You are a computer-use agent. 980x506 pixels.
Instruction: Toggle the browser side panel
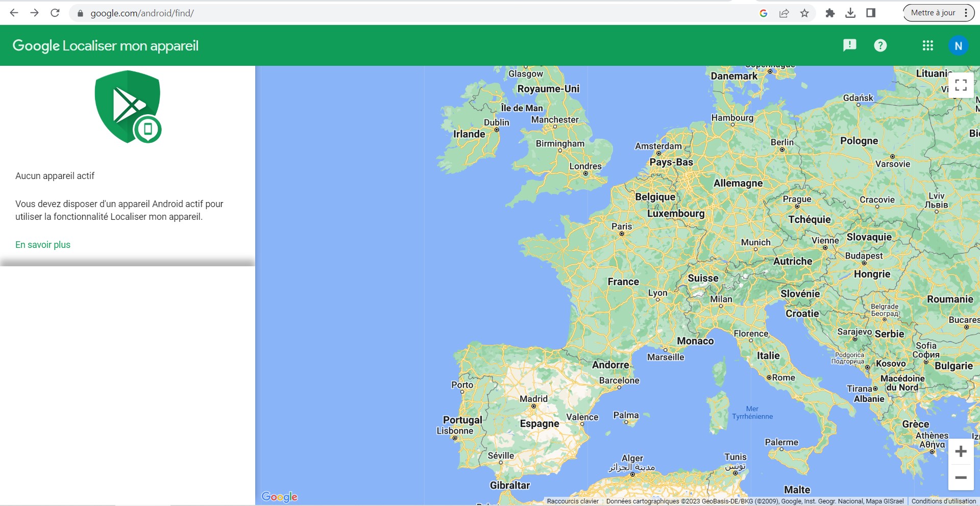(x=871, y=13)
